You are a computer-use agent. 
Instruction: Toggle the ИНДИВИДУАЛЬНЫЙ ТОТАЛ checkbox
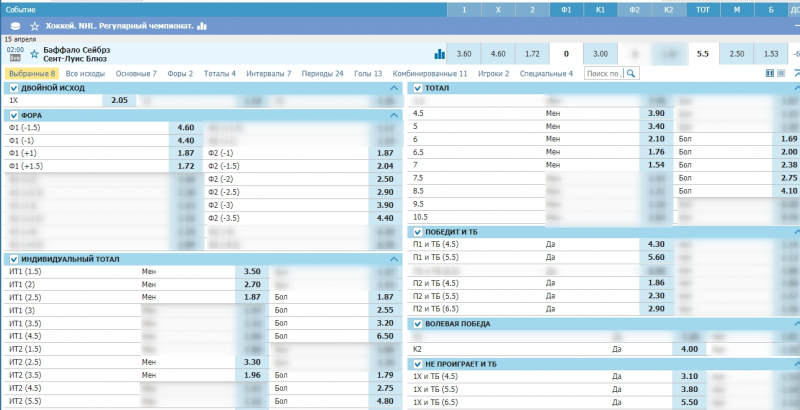[x=13, y=259]
